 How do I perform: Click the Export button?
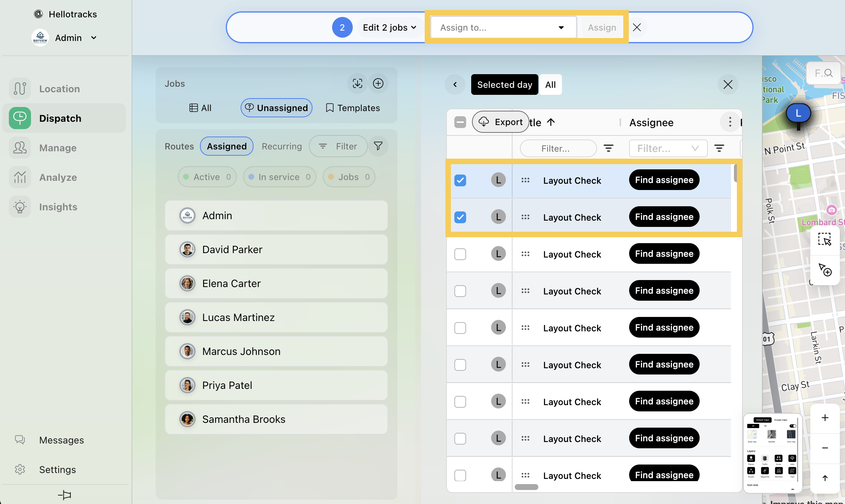(x=501, y=122)
